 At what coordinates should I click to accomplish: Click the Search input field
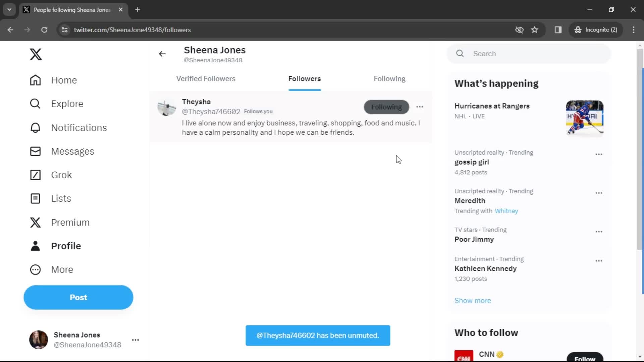tap(529, 54)
